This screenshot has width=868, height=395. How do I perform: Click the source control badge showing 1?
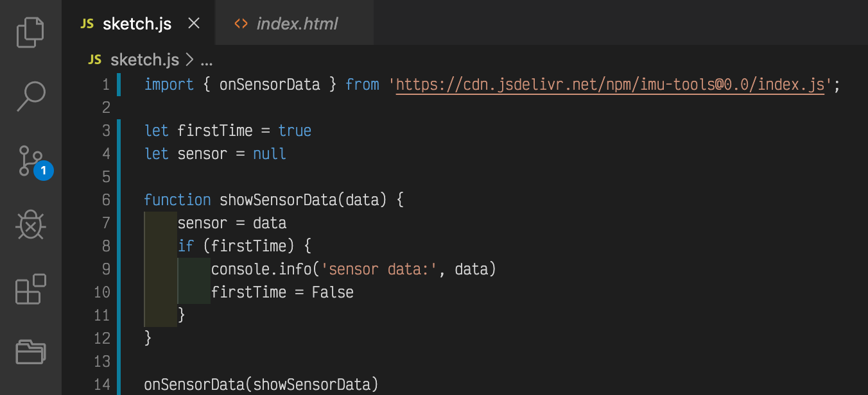[x=44, y=171]
